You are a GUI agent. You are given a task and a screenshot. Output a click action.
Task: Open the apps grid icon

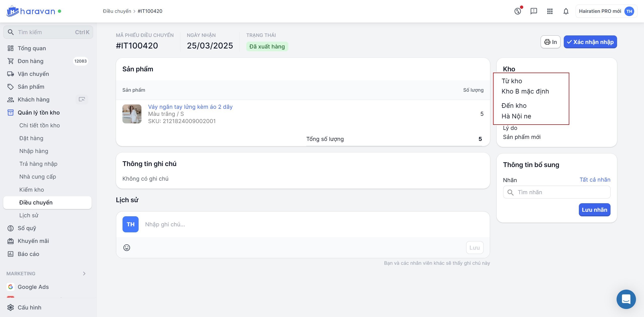coord(550,11)
